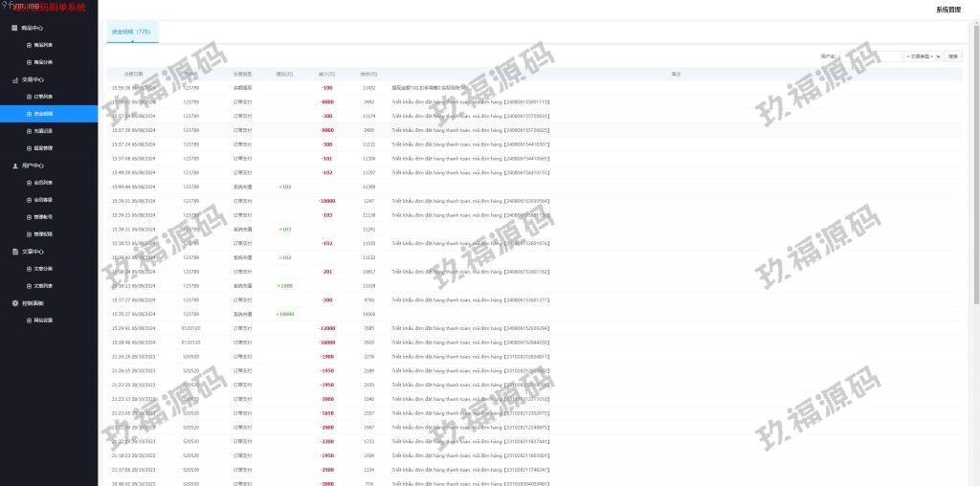The height and width of the screenshot is (486, 980).
Task: Click the icon beside 商品列表 menu item
Action: point(29,45)
